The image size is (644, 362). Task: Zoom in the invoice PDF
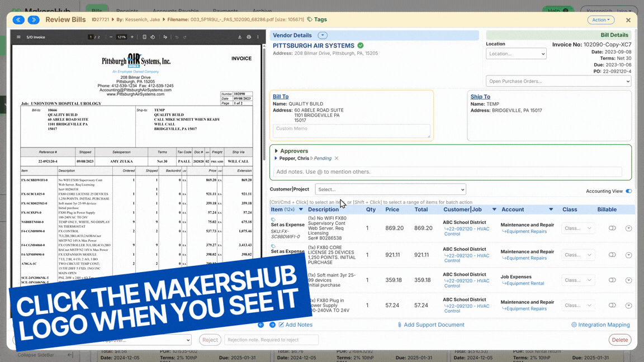pos(132,37)
